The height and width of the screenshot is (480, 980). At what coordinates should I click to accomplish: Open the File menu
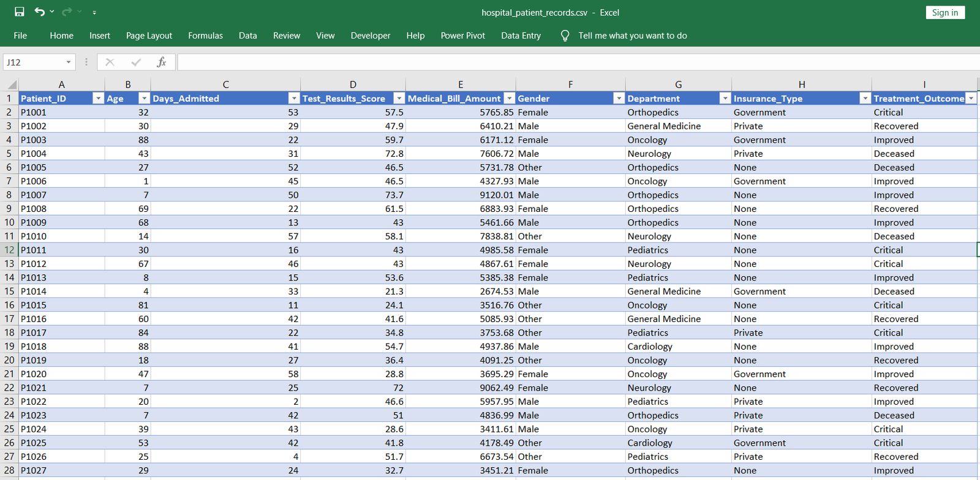[20, 36]
